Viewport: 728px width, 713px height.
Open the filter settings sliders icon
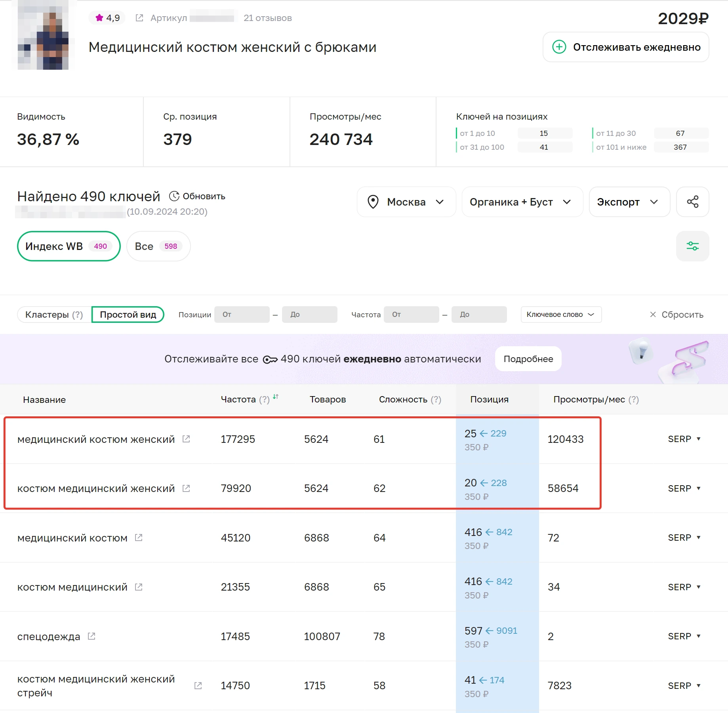[692, 246]
